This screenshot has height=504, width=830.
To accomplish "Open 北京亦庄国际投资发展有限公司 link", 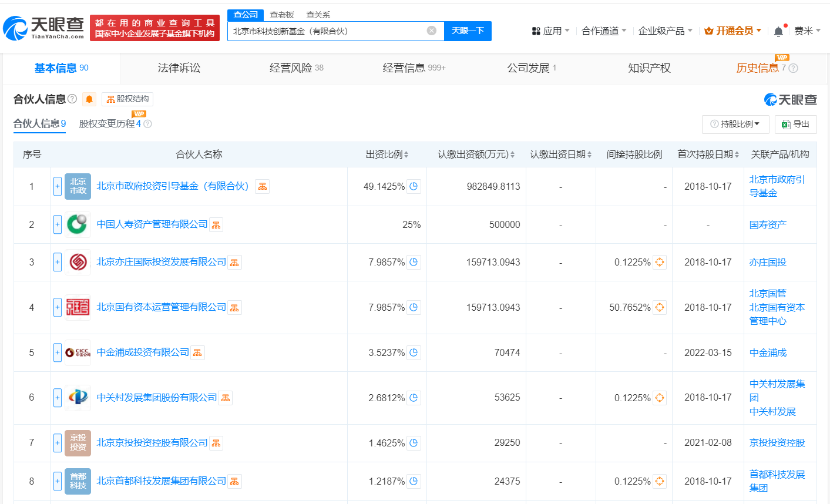I will (x=161, y=262).
